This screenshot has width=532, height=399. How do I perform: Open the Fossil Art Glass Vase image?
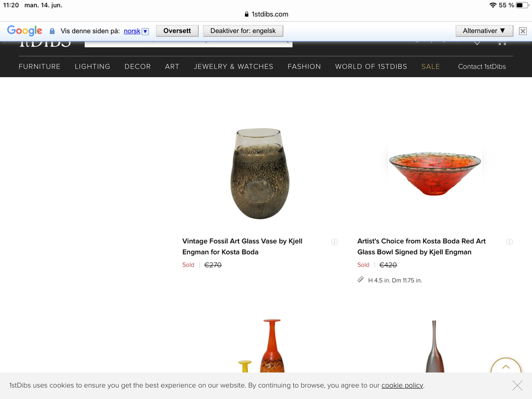pyautogui.click(x=259, y=173)
